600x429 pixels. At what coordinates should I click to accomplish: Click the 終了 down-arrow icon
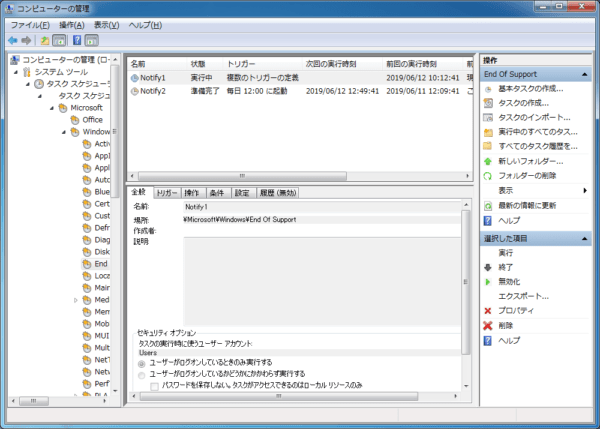488,268
